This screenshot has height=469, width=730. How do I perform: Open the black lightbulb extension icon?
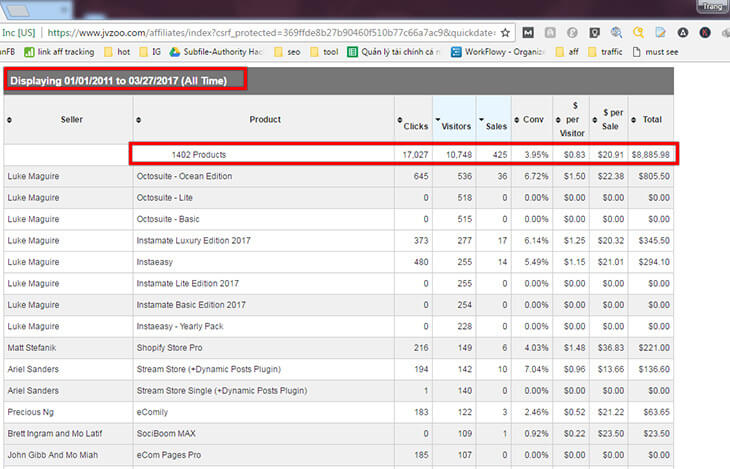(x=594, y=33)
